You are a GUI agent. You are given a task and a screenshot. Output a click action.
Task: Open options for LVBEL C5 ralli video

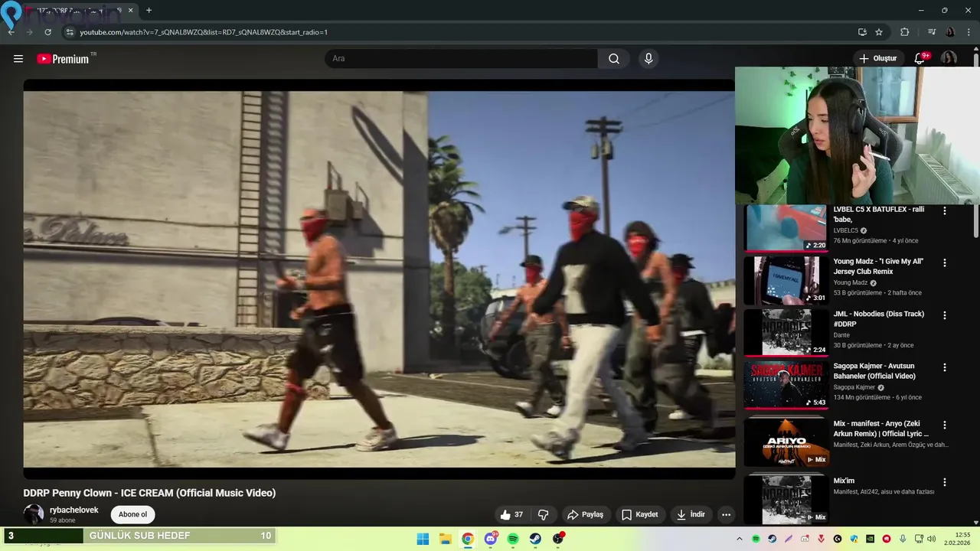coord(944,211)
